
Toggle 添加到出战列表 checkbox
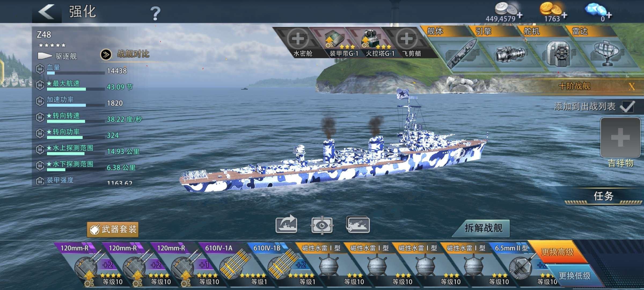coord(627,107)
